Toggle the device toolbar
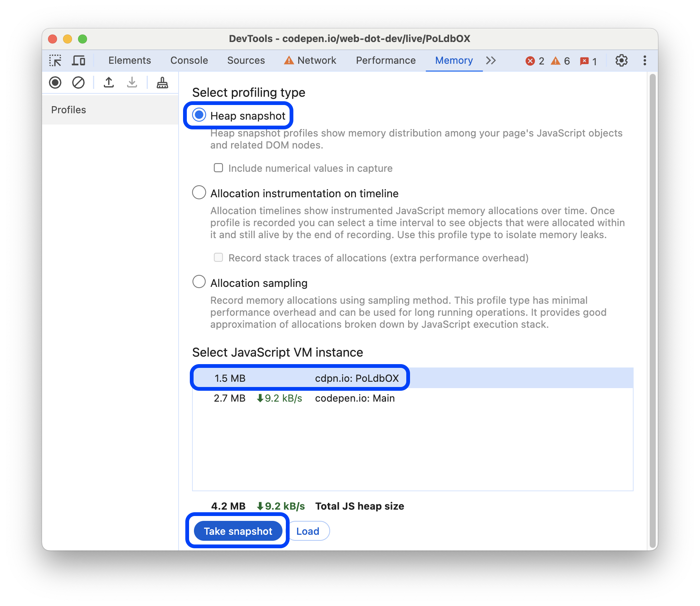The height and width of the screenshot is (606, 700). [x=78, y=60]
